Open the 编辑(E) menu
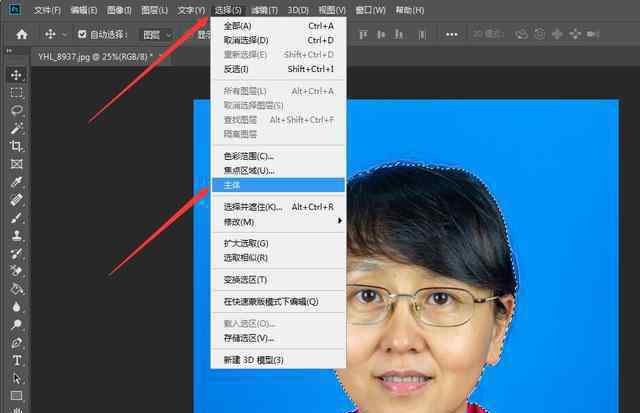This screenshot has height=413, width=640. tap(83, 10)
